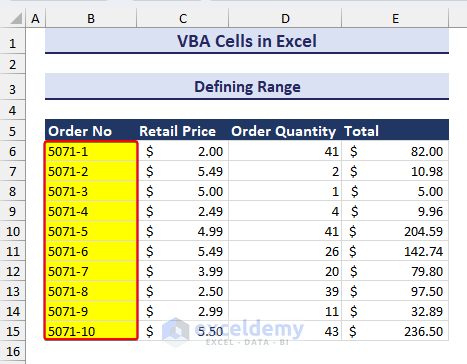
Task: Select column C header
Action: tap(183, 18)
